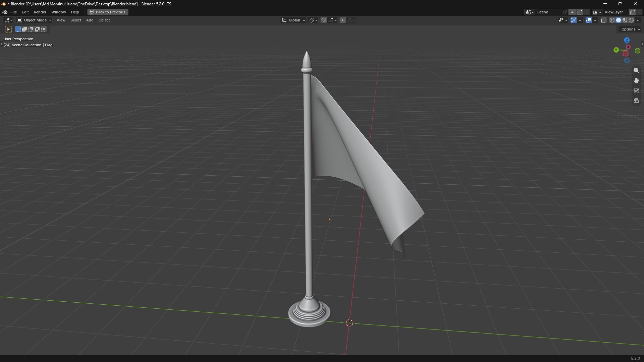
Task: Choose the Set a New Selection mode
Action: 18,29
